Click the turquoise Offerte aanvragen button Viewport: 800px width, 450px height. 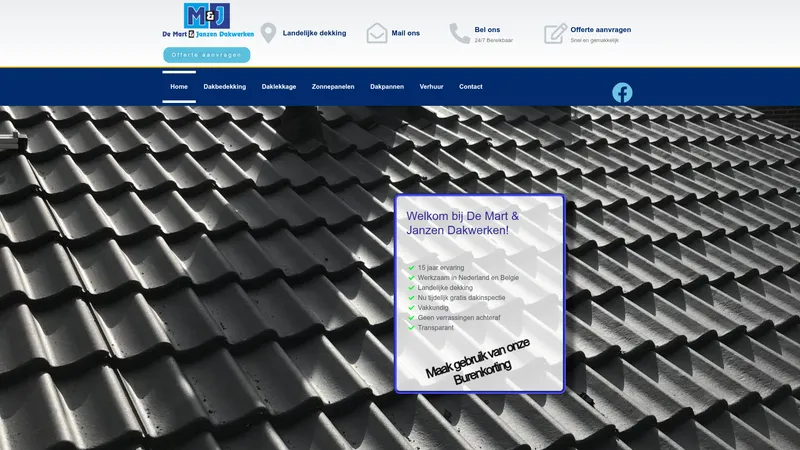pyautogui.click(x=207, y=55)
